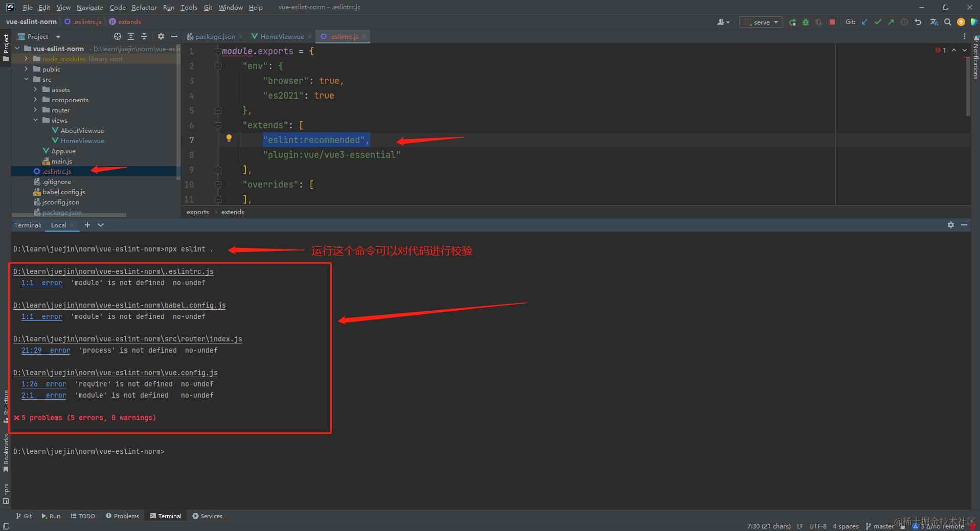Image resolution: width=980 pixels, height=531 pixels.
Task: Select AboutView.vue in the project tree
Action: [82, 130]
